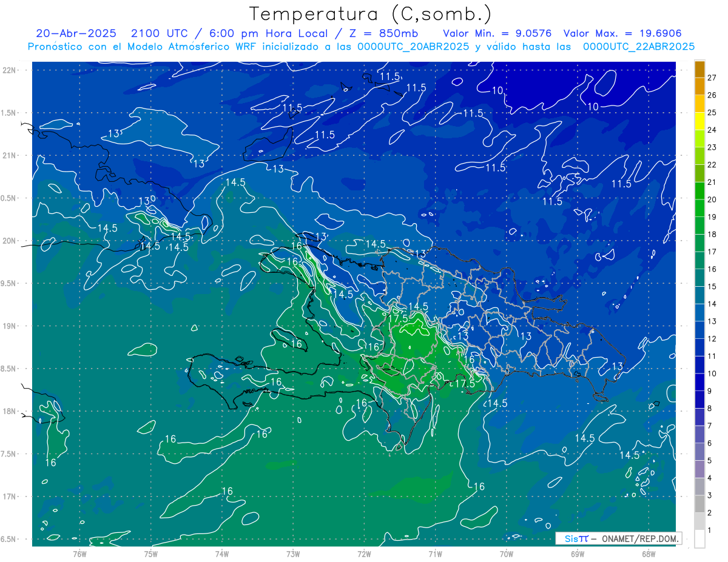Click latitude axis label '22N'

9,70
